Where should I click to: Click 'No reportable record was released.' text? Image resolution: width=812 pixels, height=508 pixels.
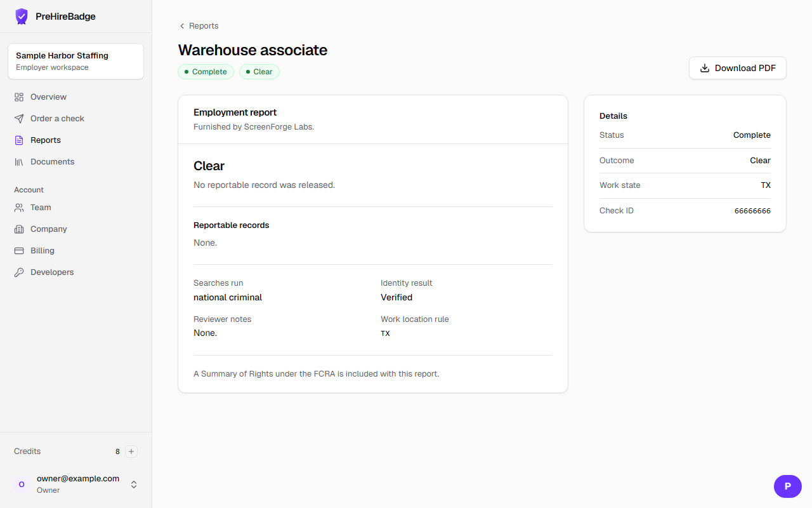pos(264,185)
